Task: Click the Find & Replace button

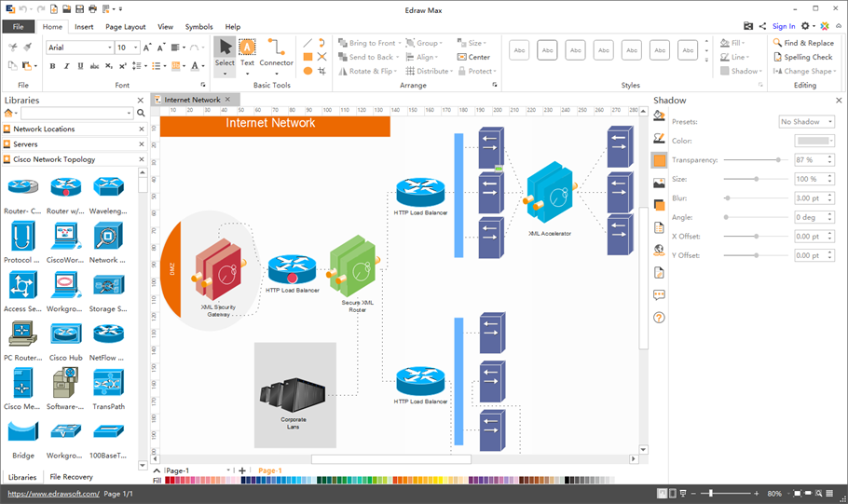Action: coord(802,43)
